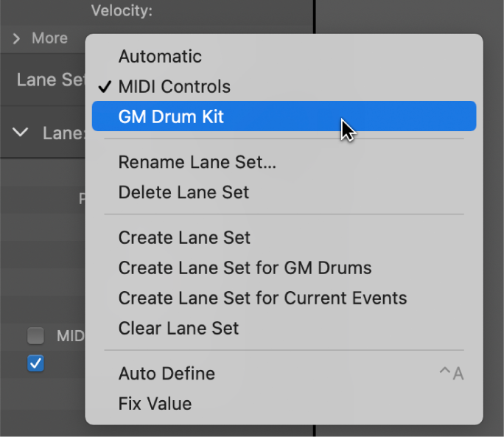Viewport: 504px width, 437px height.
Task: Choose Automatic from the menu
Action: tap(160, 56)
